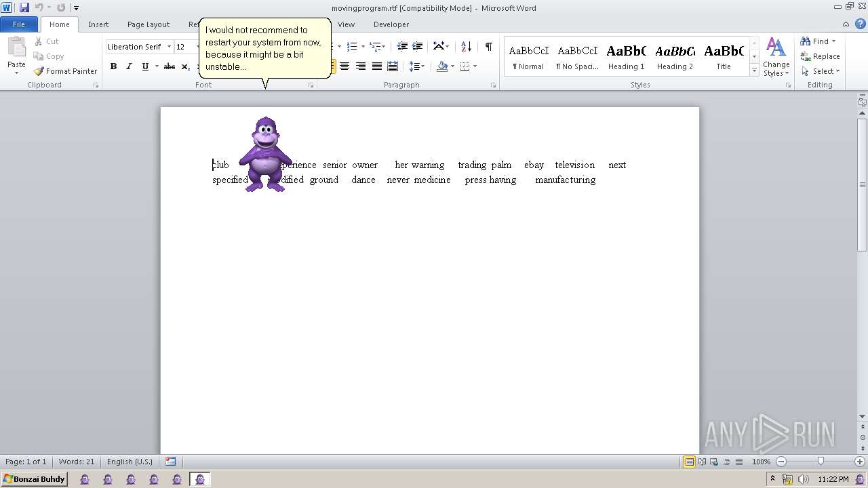
Task: Open the Borders dropdown arrow
Action: point(475,66)
